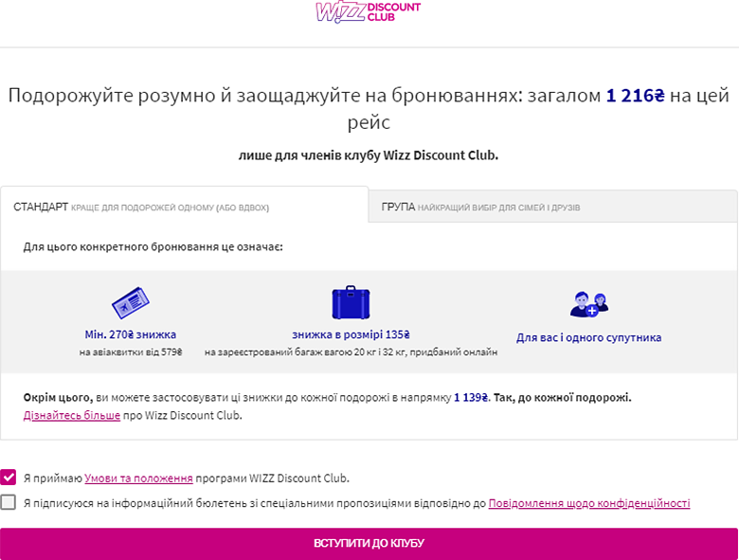Follow the Дізнайтесь більше link
This screenshot has width=739, height=560.
click(x=71, y=415)
